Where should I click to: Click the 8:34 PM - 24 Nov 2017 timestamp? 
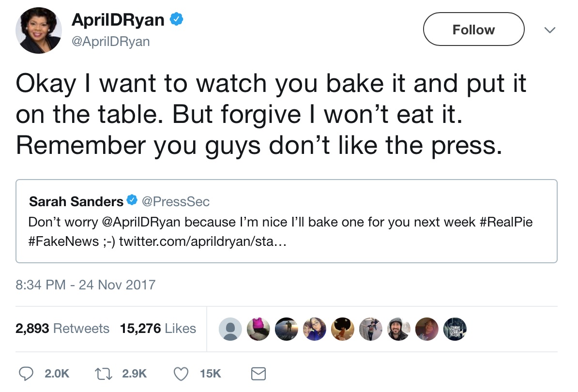86,284
